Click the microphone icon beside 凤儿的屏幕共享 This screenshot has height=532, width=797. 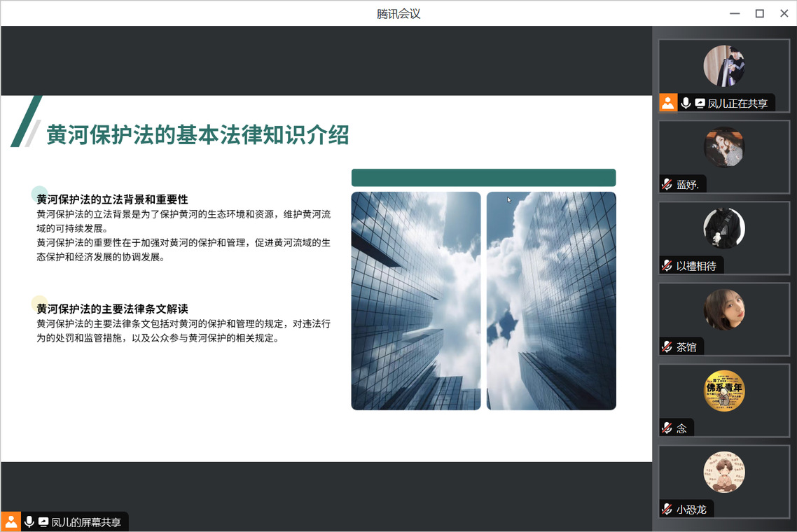pyautogui.click(x=29, y=521)
